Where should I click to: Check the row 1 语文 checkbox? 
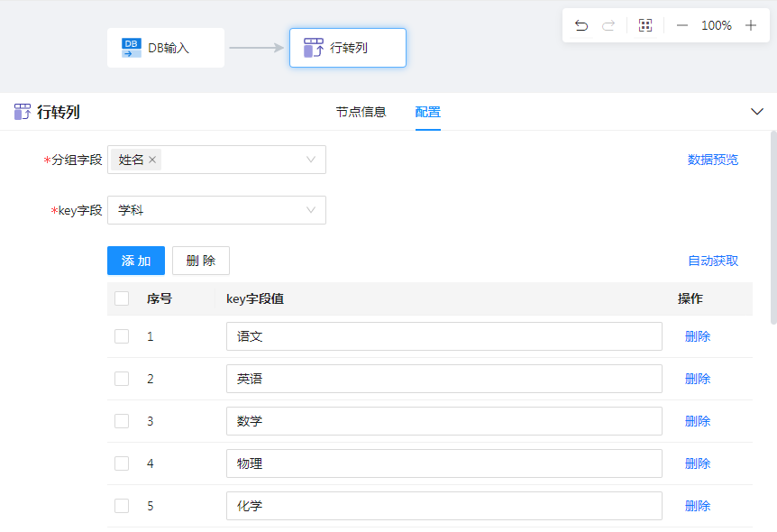[122, 336]
